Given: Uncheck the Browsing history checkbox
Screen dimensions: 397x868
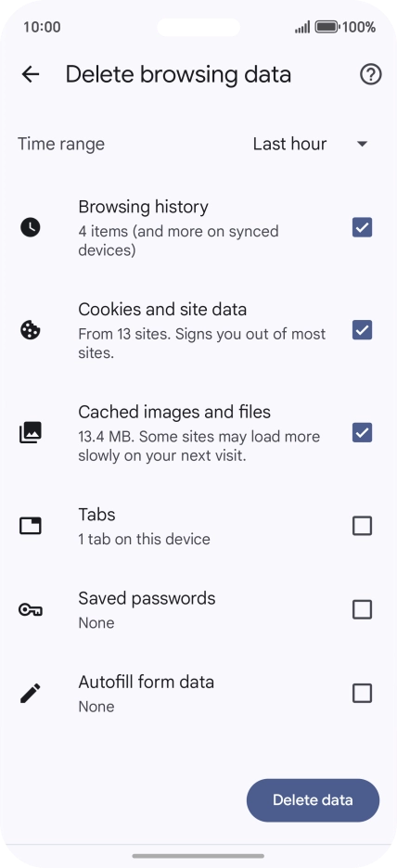Looking at the screenshot, I should 362,227.
